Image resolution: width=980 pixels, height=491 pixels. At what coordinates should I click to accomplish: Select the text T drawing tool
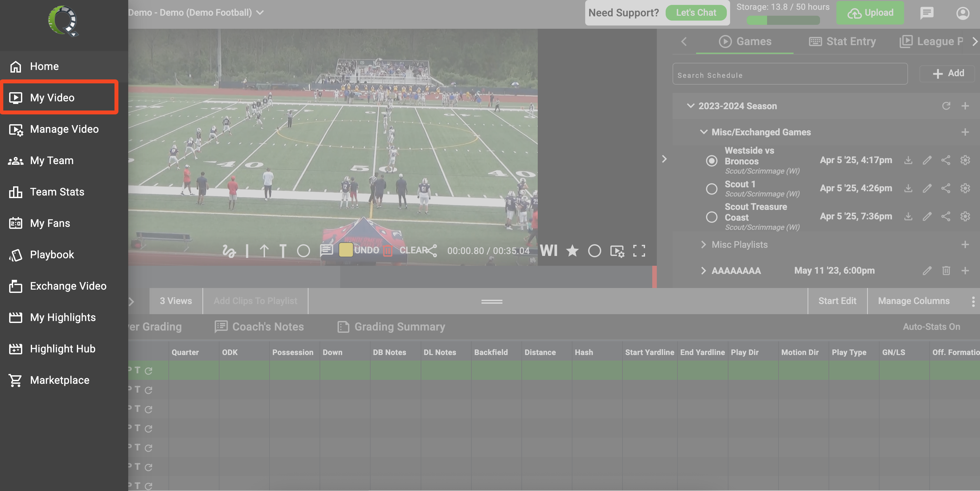click(x=283, y=251)
